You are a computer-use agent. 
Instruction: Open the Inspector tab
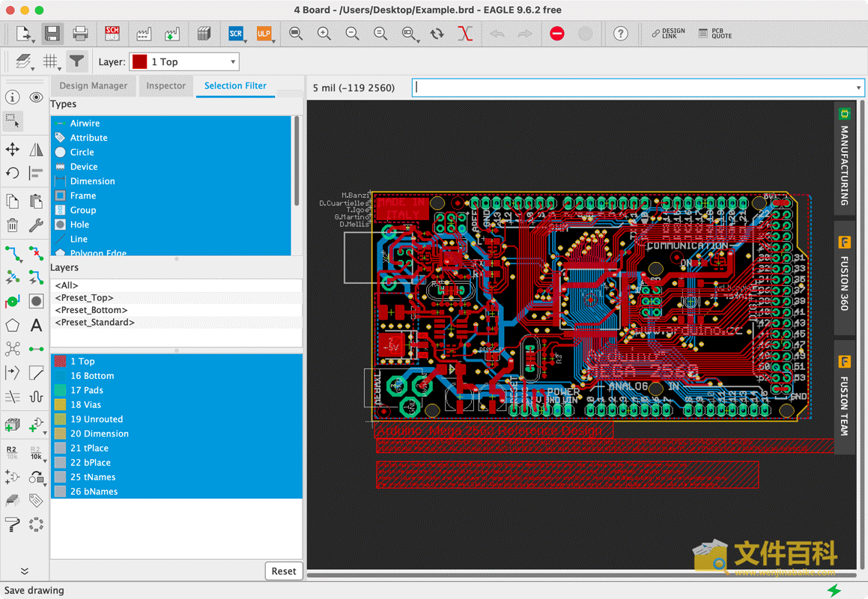(x=166, y=86)
